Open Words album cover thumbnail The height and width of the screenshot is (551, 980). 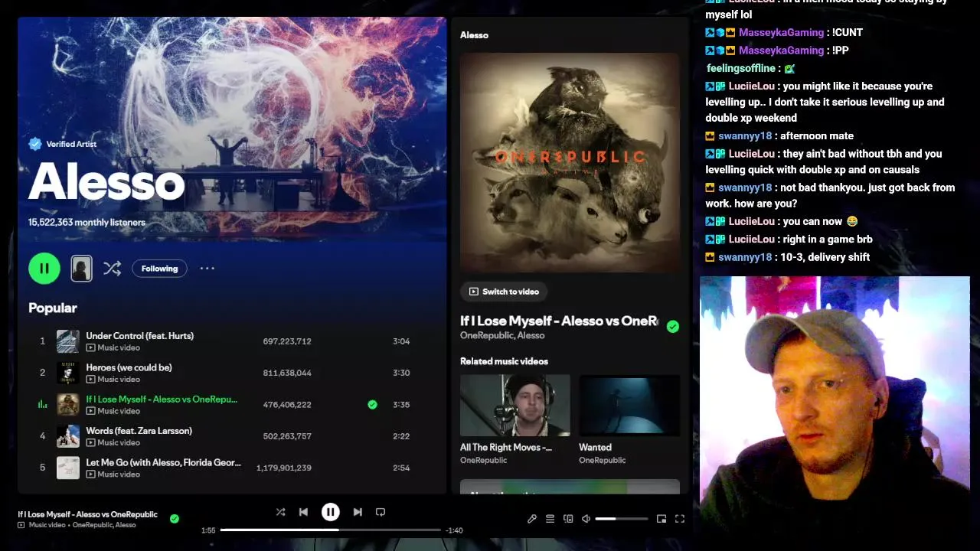coord(68,436)
